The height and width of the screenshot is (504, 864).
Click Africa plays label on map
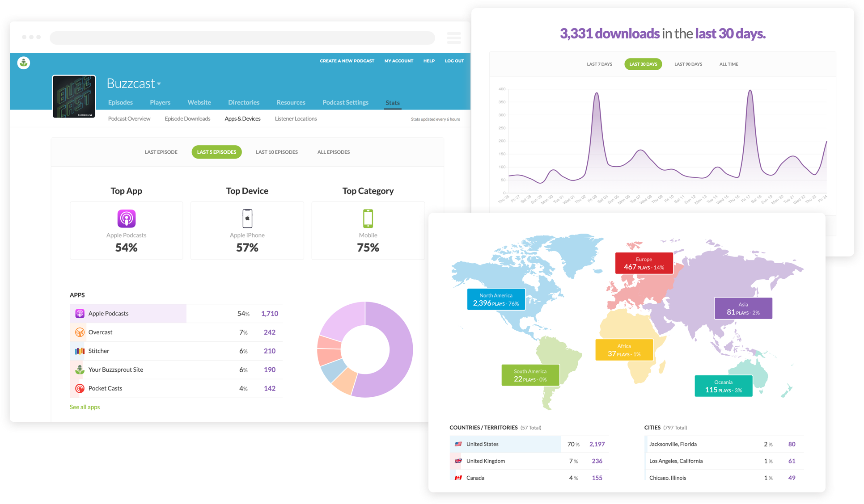[624, 350]
